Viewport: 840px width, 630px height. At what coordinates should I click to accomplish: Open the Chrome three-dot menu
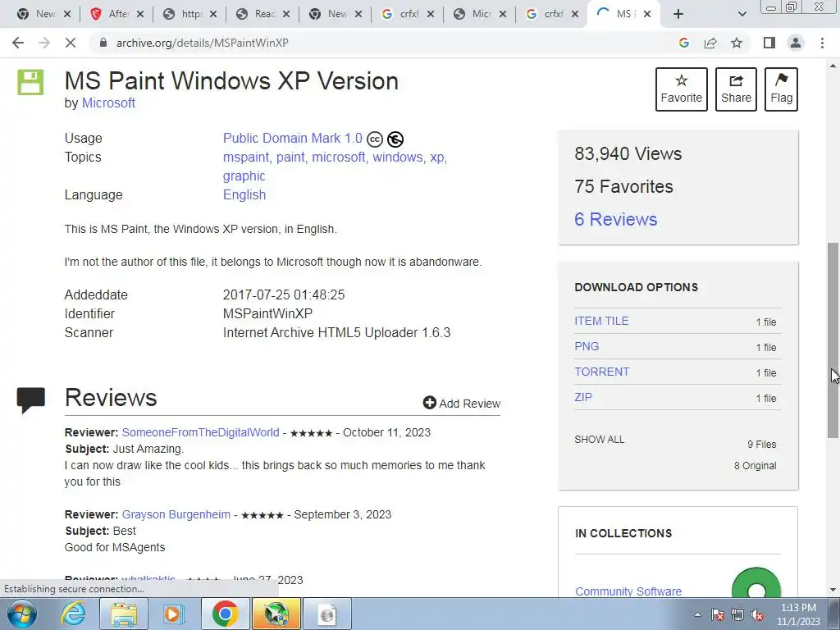tap(822, 43)
